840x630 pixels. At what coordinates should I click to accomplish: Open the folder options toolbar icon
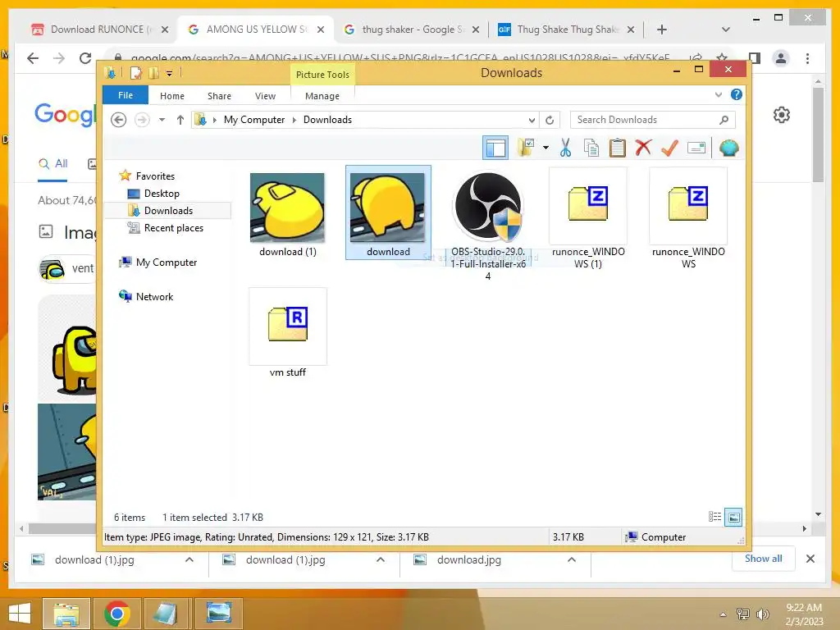[526, 148]
